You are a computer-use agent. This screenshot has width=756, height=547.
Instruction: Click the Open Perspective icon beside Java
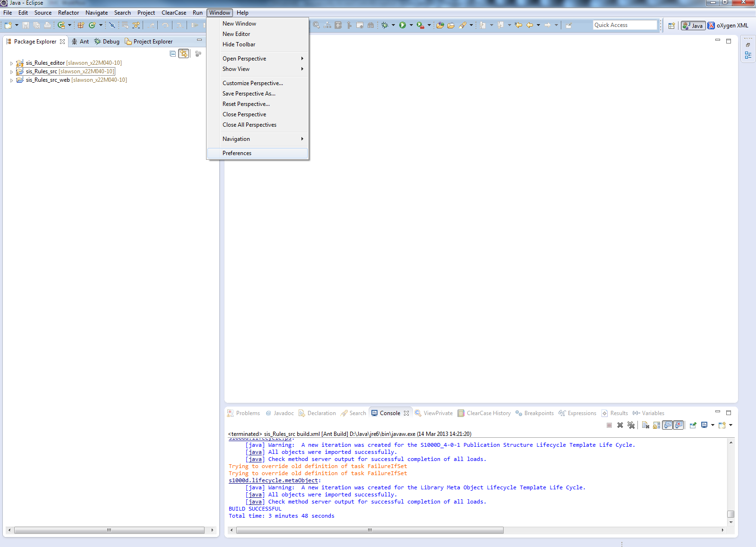(671, 26)
